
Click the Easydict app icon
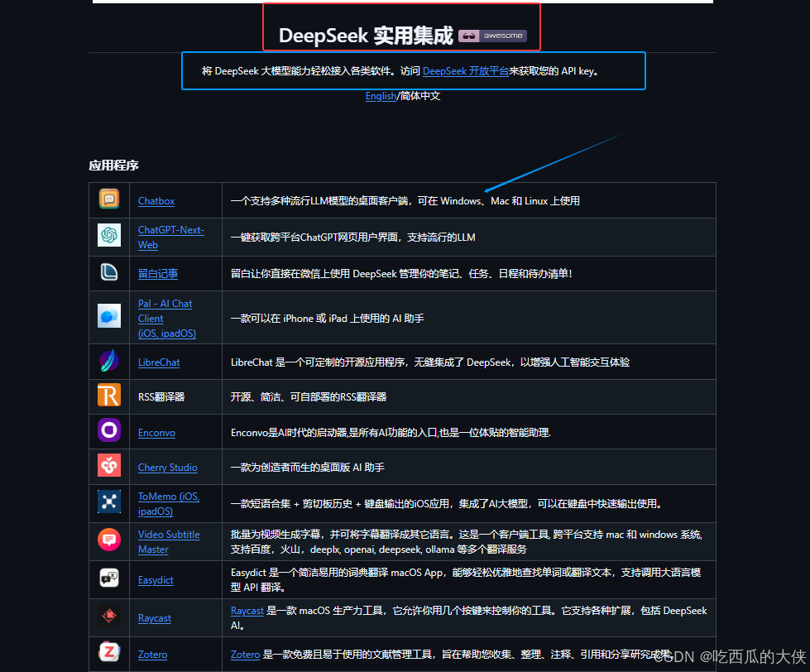(x=109, y=578)
